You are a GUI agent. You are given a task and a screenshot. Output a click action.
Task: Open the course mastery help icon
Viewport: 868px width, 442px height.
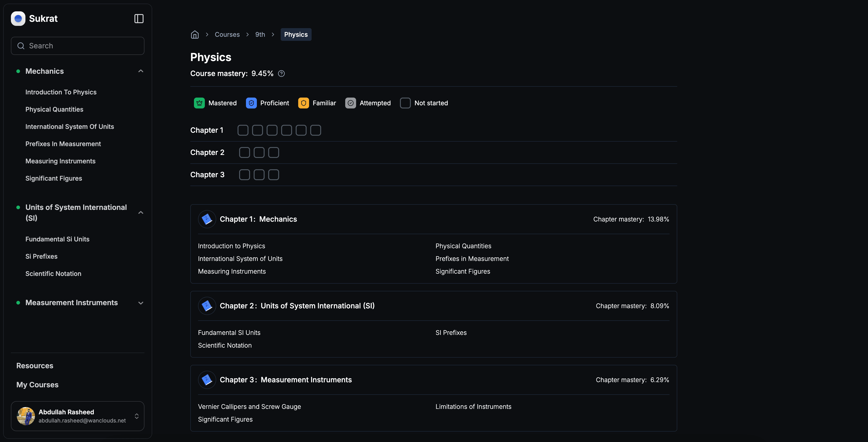(281, 73)
